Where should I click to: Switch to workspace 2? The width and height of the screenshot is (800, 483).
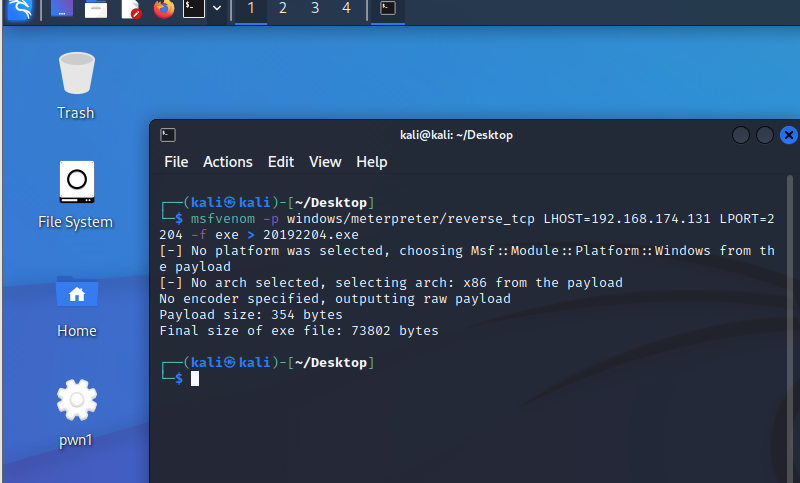[283, 9]
